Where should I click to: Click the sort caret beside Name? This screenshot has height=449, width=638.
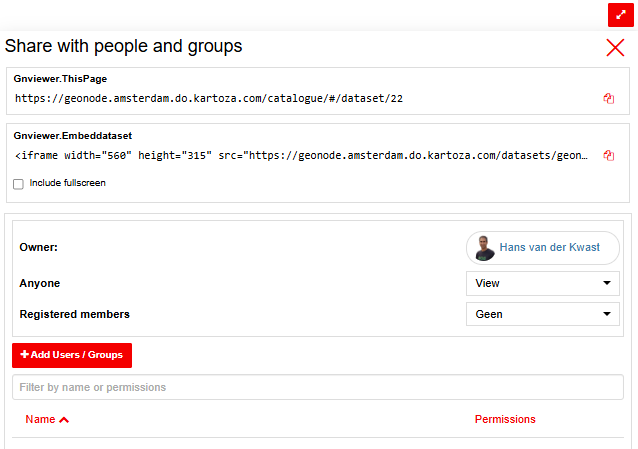[64, 420]
